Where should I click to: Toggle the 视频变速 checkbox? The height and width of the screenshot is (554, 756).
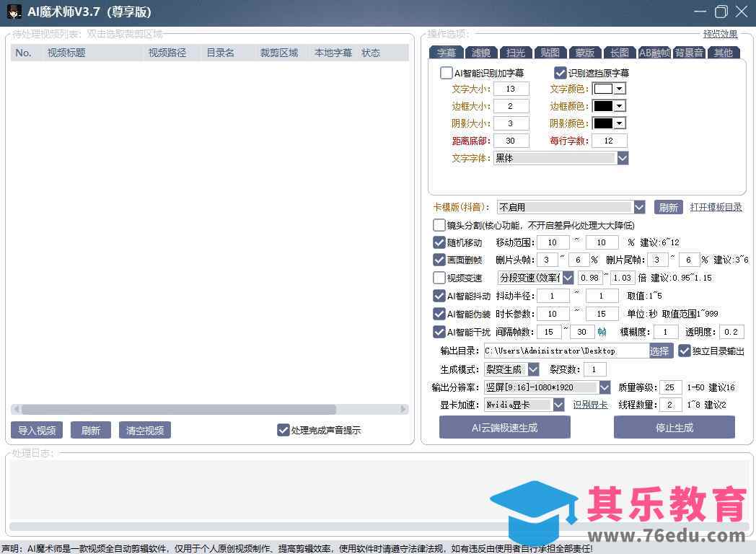click(x=439, y=278)
